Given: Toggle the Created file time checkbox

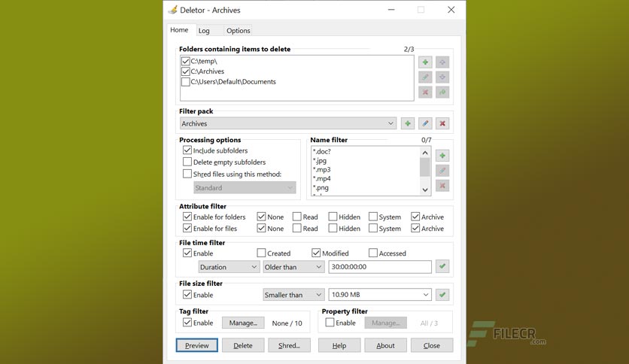Looking at the screenshot, I should [x=261, y=253].
